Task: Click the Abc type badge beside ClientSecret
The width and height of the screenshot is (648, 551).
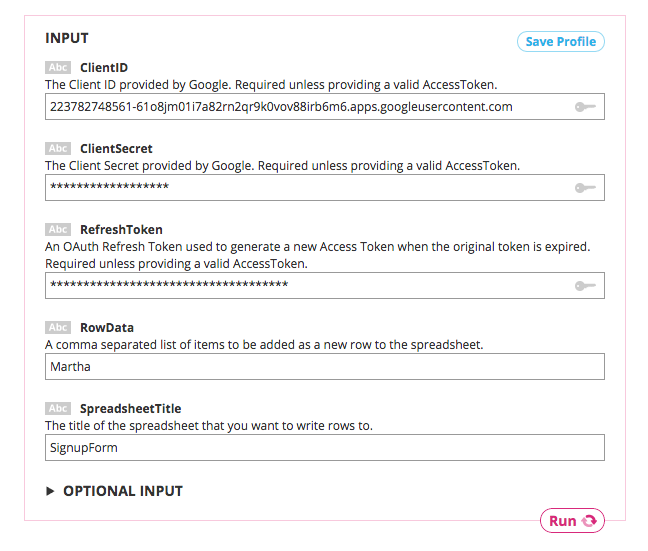Action: (58, 148)
